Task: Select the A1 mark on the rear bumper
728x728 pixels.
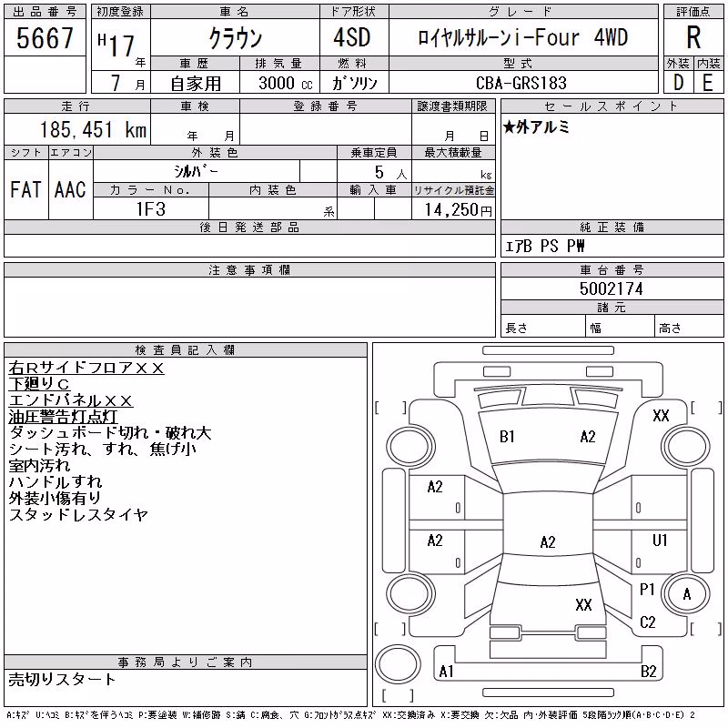Action: click(446, 671)
